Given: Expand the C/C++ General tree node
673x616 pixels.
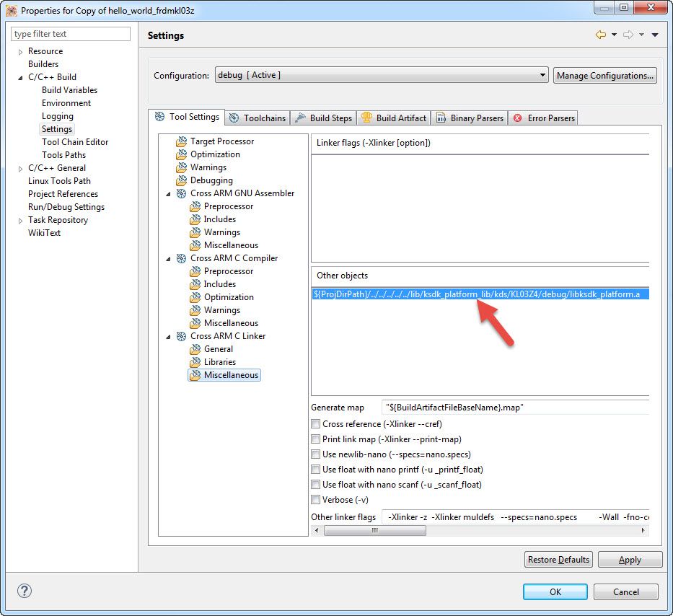Looking at the screenshot, I should click(x=20, y=169).
